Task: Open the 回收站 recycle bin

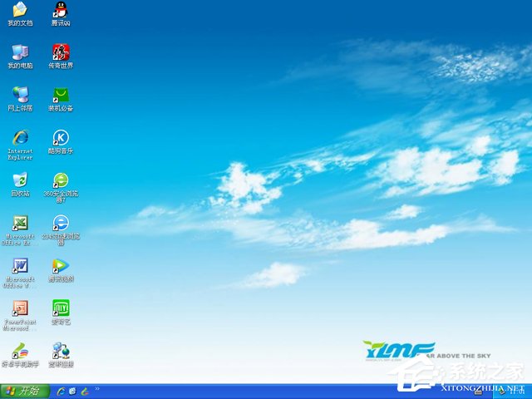Action: click(20, 180)
